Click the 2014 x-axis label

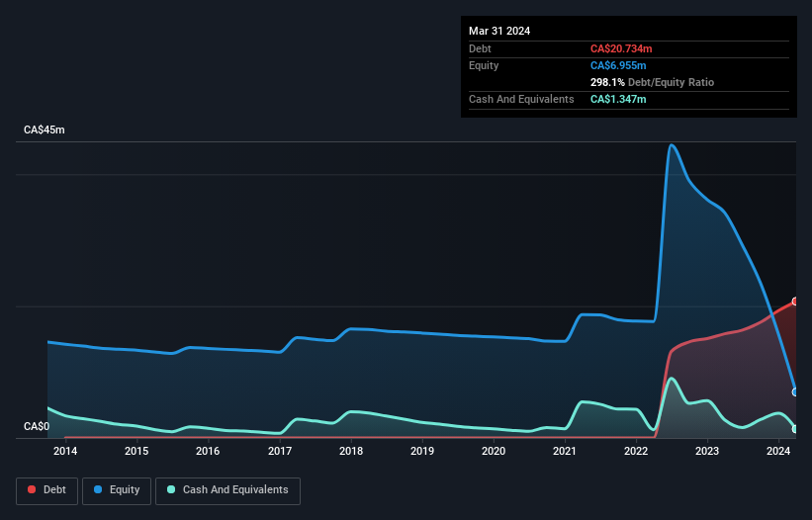[65, 451]
